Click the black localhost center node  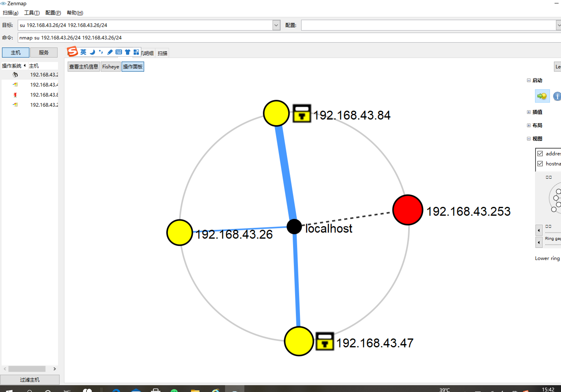coord(294,226)
